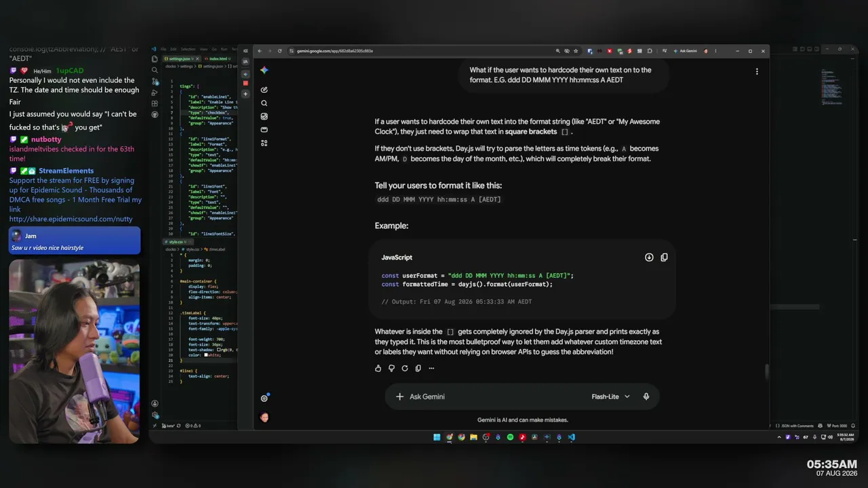The width and height of the screenshot is (868, 488).
Task: Click the JavaScript code block label
Action: (x=397, y=258)
